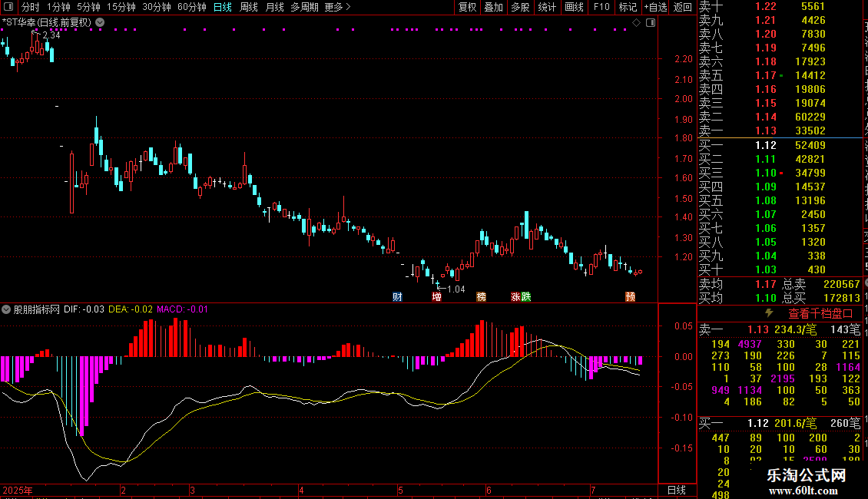Select the 日线 daily period tab
Viewport: 868px width, 499px height.
pos(223,7)
